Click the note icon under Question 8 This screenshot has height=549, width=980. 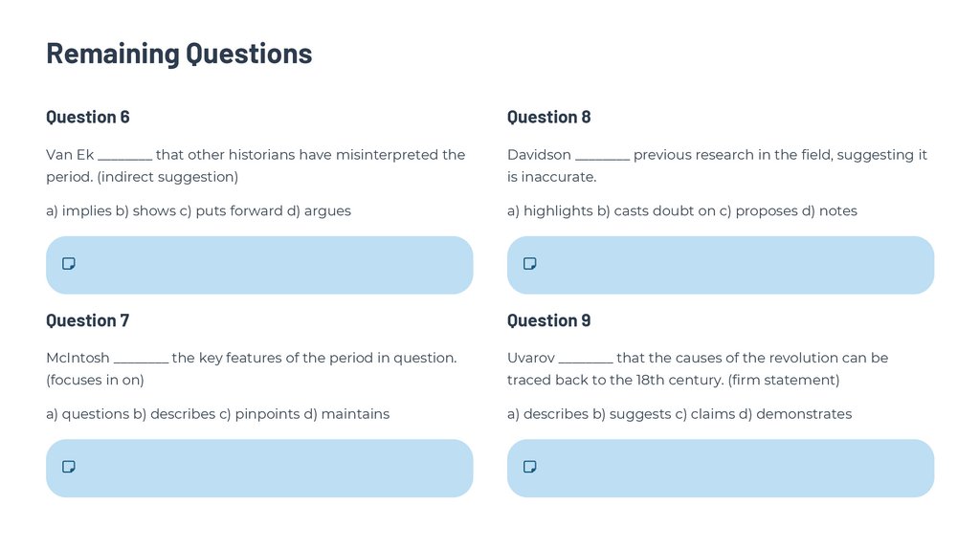pyautogui.click(x=530, y=264)
